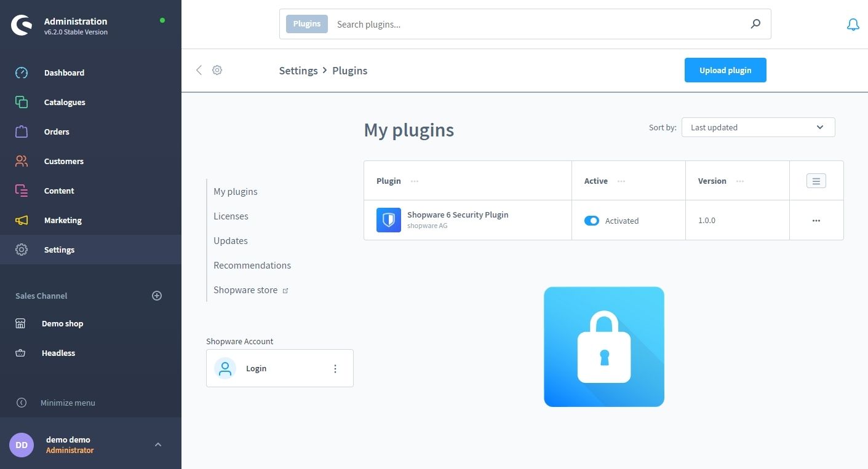Select Updates in the plugin navigation
The height and width of the screenshot is (469, 868).
tap(230, 240)
